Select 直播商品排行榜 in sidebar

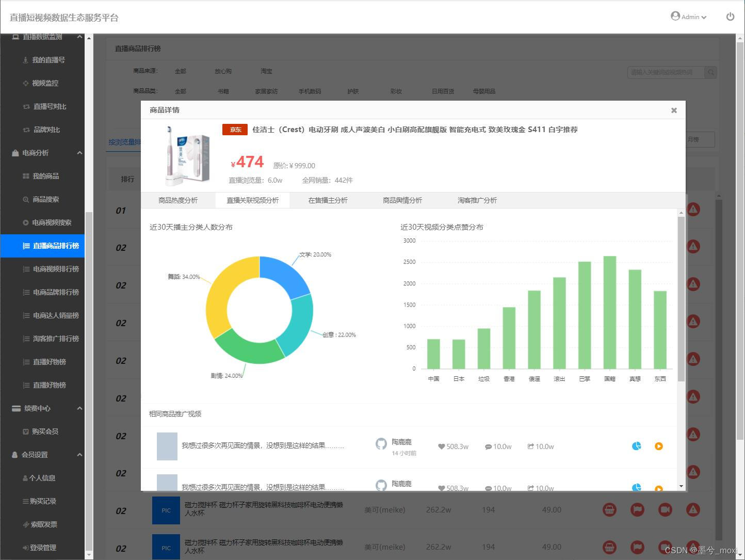[42, 246]
